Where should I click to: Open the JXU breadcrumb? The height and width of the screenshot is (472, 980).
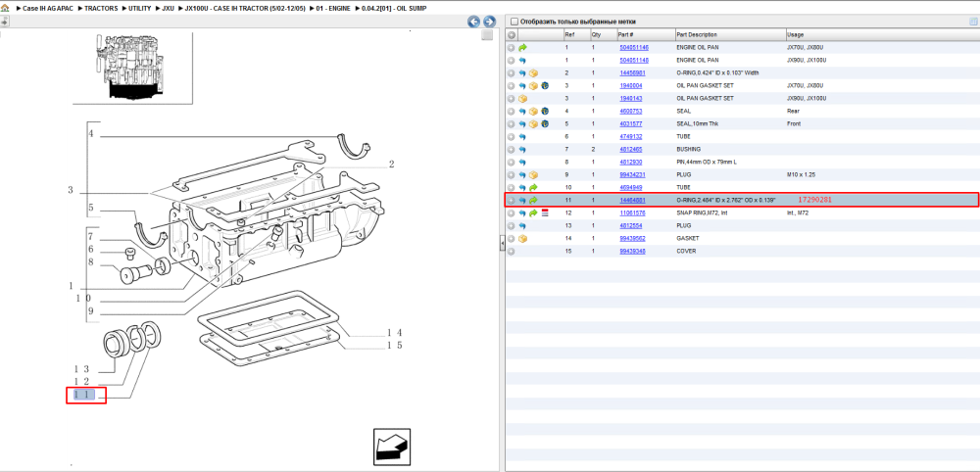tap(168, 10)
